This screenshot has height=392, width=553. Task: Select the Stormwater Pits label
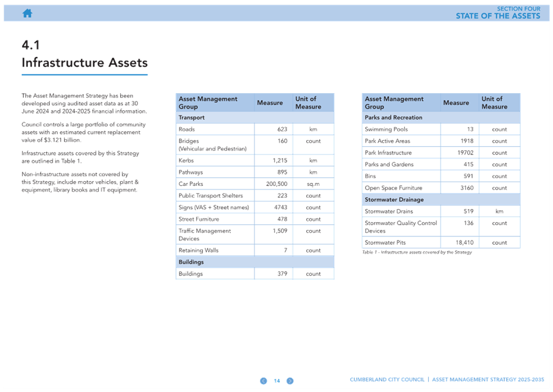pyautogui.click(x=385, y=243)
